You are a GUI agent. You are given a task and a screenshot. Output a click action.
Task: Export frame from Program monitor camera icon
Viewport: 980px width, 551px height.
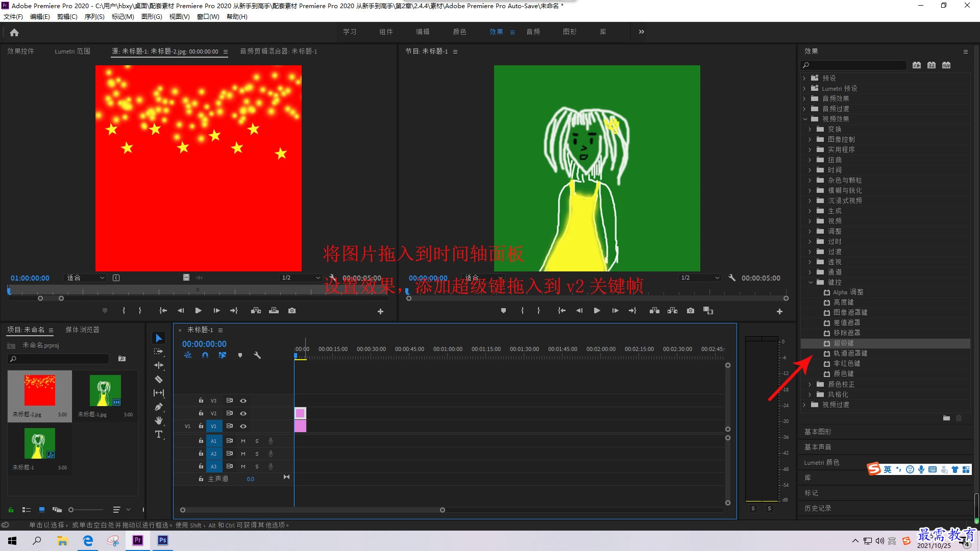(691, 310)
